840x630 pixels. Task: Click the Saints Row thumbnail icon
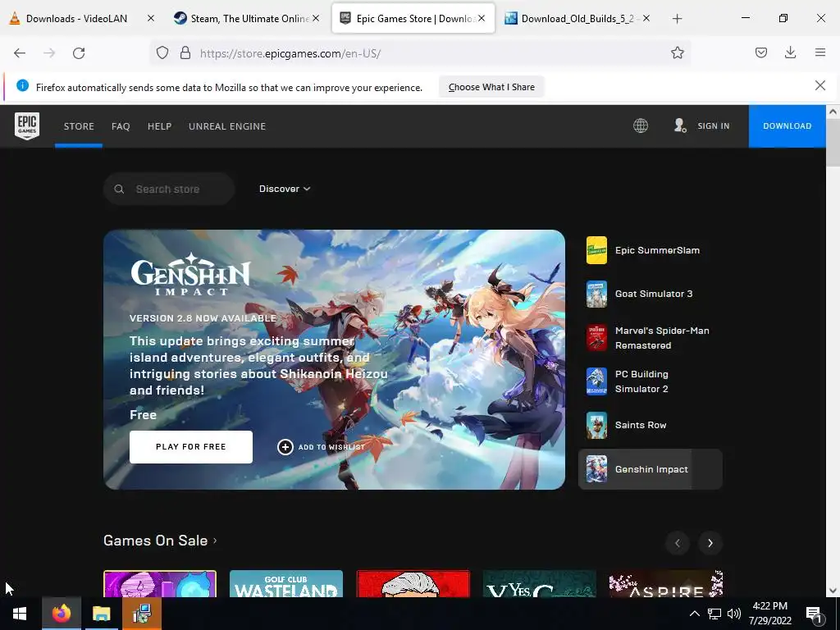pyautogui.click(x=596, y=426)
